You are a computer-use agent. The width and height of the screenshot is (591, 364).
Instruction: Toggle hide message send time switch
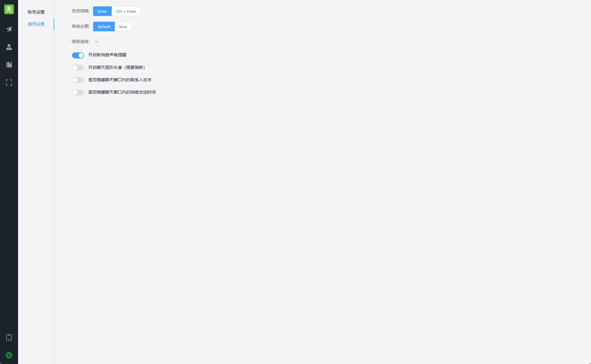pos(78,92)
